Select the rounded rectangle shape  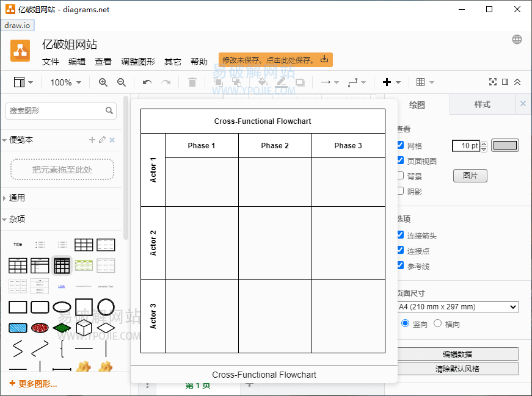tap(40, 307)
